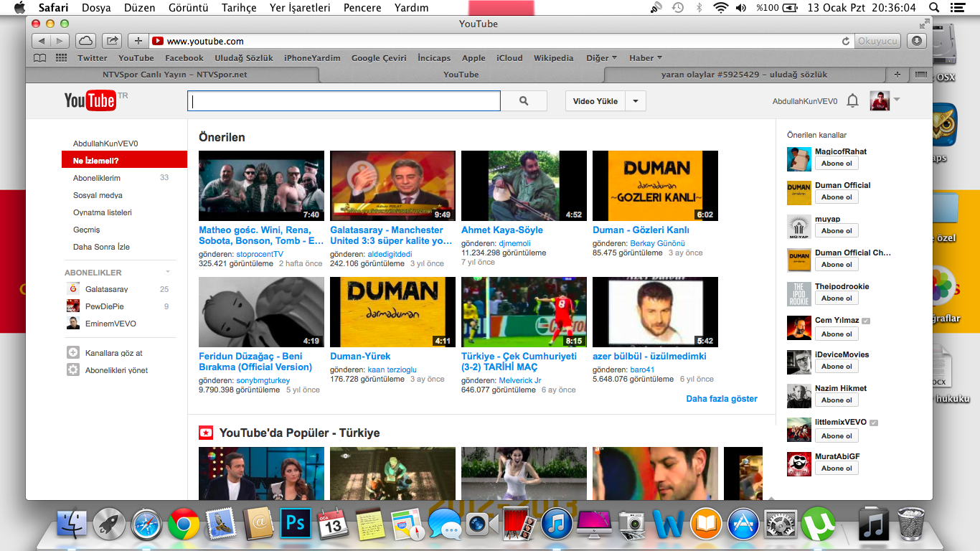Open the Yer İşaretleri menu
This screenshot has height=551, width=980.
300,8
